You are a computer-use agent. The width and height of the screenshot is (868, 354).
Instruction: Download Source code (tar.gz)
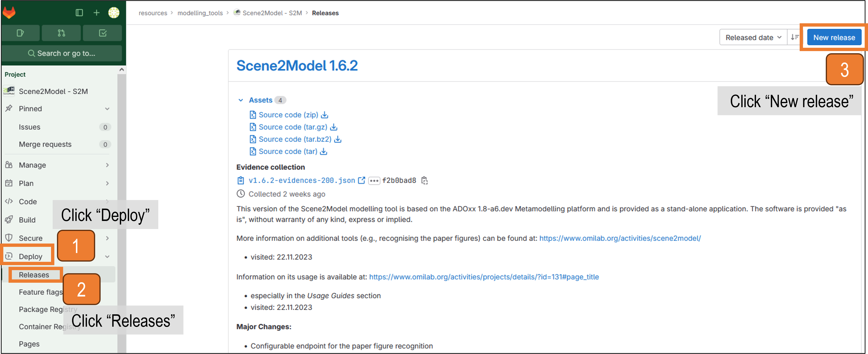point(293,127)
